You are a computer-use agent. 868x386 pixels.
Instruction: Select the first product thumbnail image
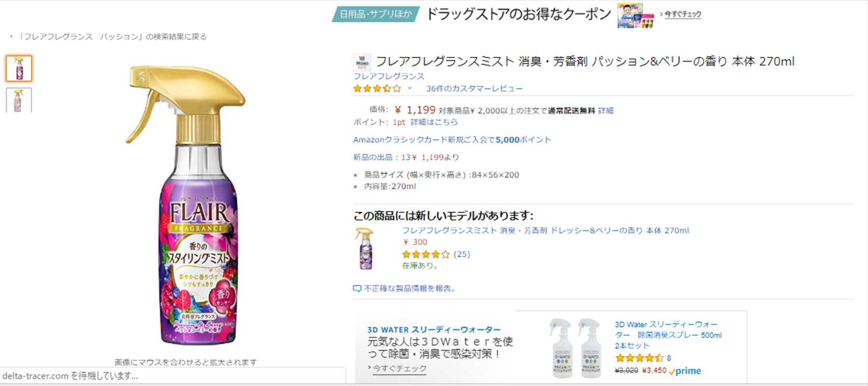[19, 69]
